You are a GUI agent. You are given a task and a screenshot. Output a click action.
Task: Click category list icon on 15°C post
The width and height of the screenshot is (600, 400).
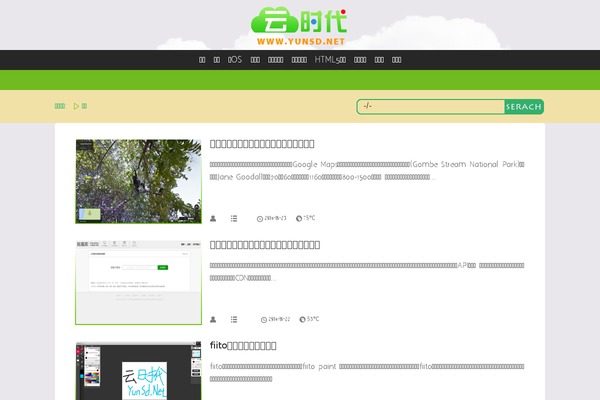pyautogui.click(x=234, y=219)
